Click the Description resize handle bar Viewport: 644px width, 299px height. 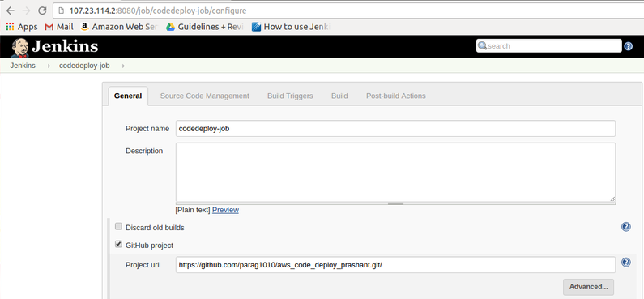click(x=395, y=203)
